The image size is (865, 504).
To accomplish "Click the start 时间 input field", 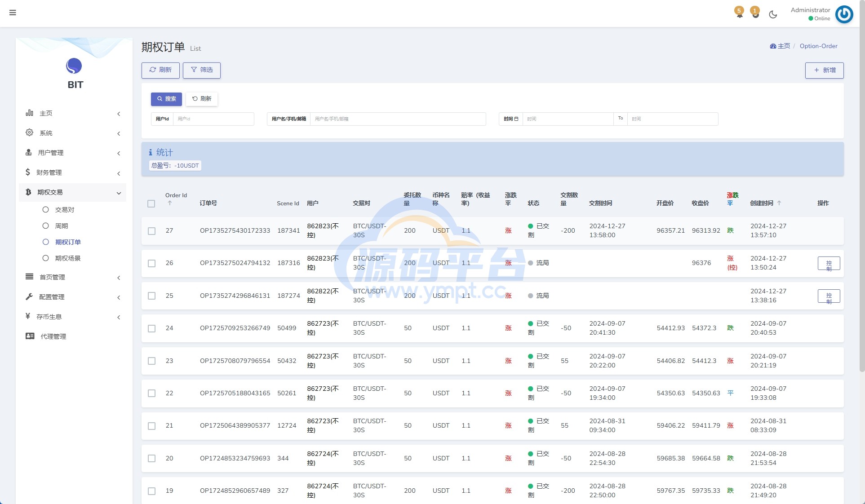I will point(568,119).
